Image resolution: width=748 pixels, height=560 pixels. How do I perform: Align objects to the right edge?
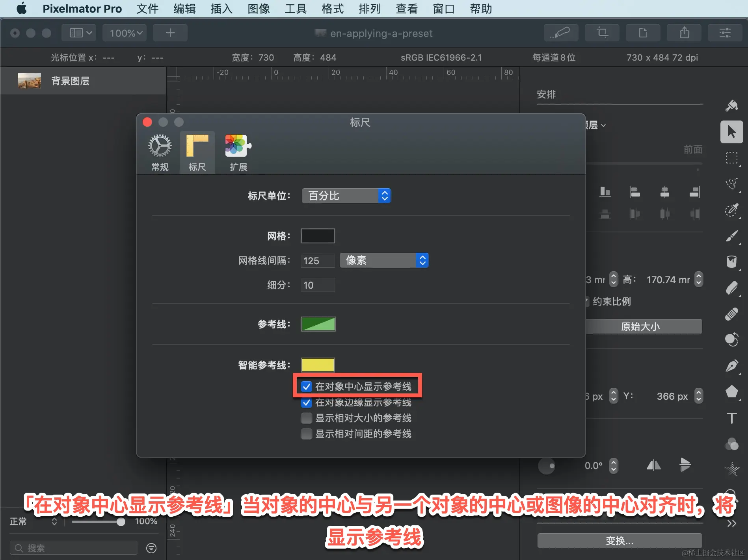click(x=694, y=192)
